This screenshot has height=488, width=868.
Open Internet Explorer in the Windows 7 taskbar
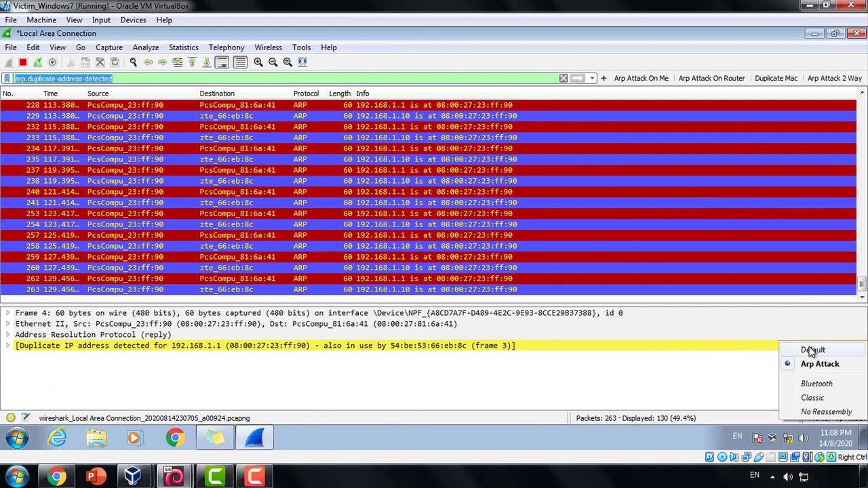(x=57, y=438)
